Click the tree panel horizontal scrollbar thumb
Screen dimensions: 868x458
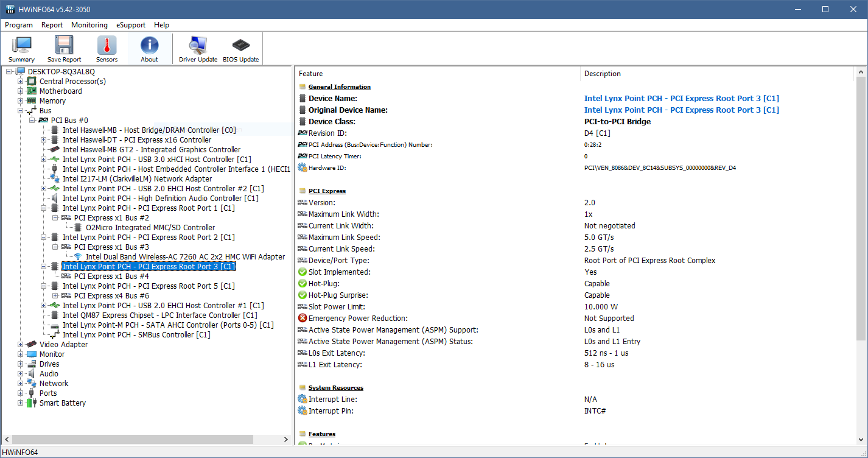click(x=133, y=439)
